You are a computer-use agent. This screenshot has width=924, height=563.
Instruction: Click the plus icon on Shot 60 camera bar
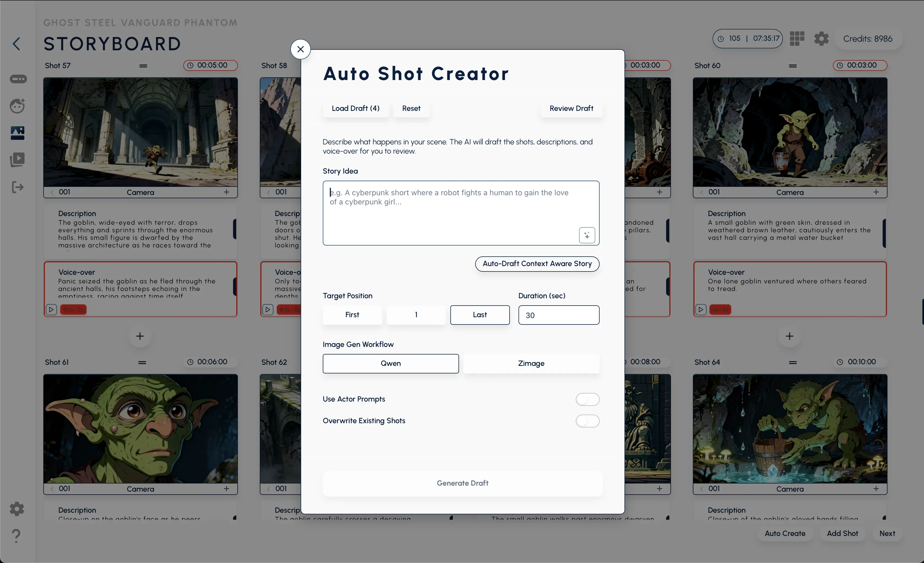pos(876,192)
